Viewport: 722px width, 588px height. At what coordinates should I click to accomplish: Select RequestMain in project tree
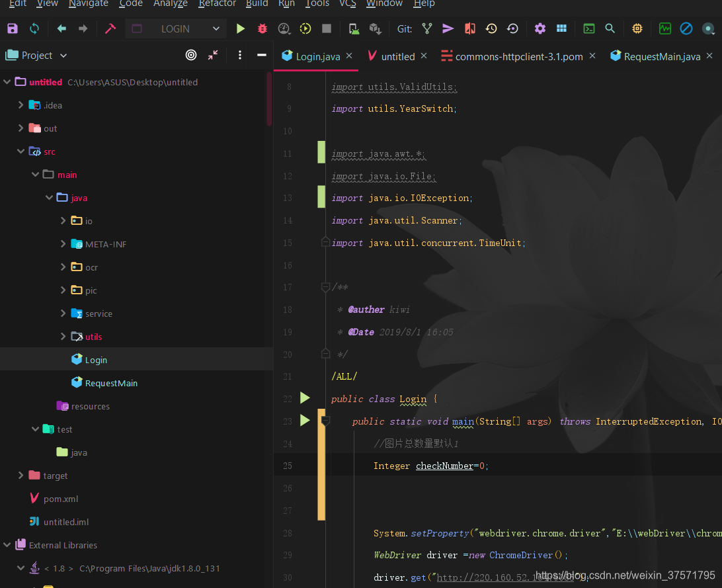pyautogui.click(x=111, y=383)
